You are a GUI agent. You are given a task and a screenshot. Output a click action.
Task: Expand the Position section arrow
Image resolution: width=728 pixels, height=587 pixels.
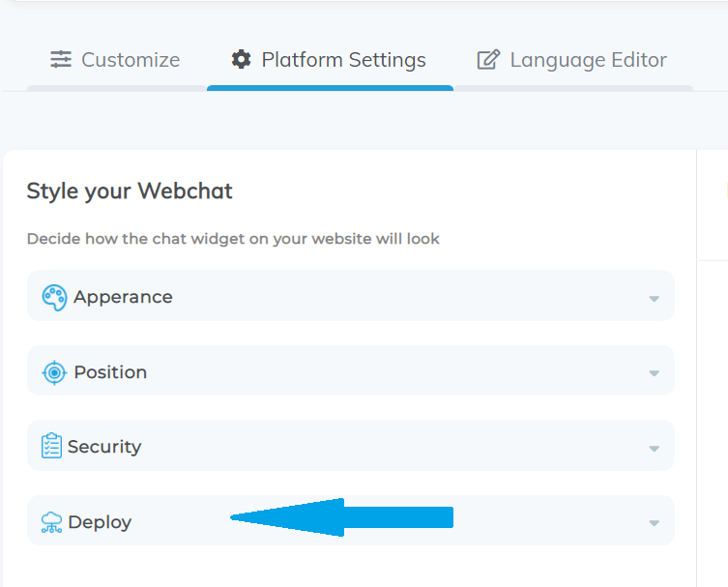click(654, 373)
